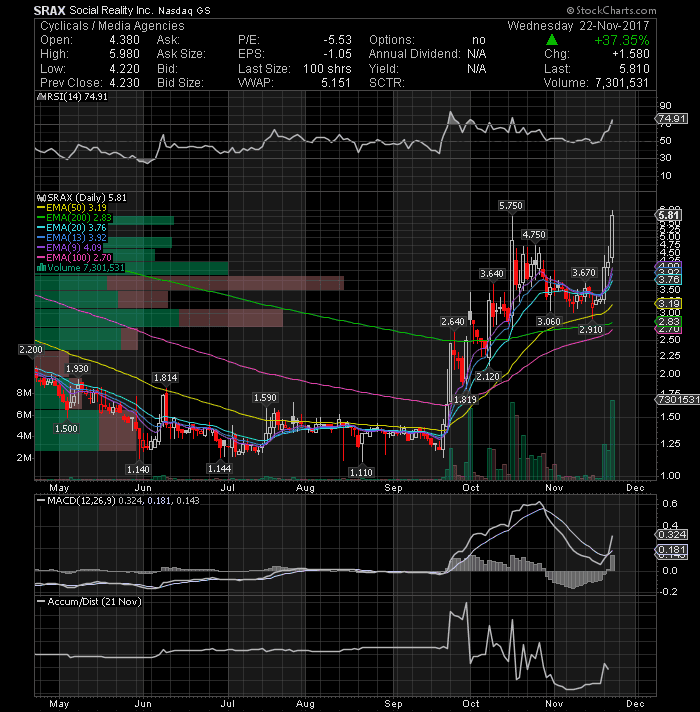Click the Chg value +1.580
Image resolution: width=700 pixels, height=712 pixels.
pyautogui.click(x=631, y=54)
